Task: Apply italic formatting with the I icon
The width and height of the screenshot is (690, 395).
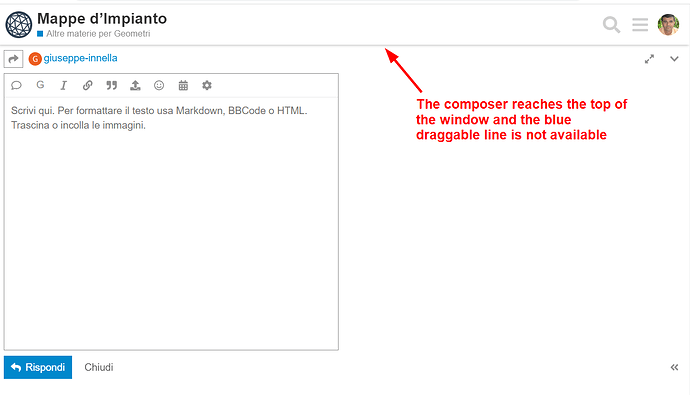Action: pos(63,85)
